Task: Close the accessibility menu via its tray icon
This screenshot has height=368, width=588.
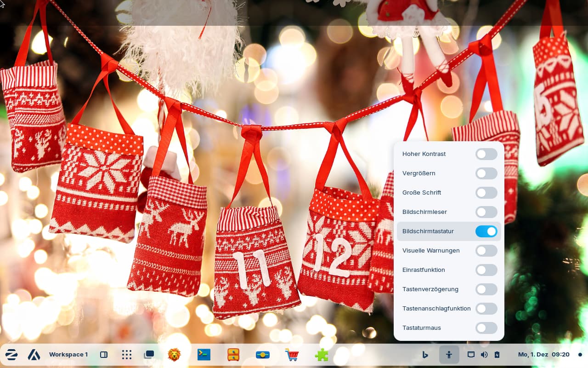Action: (449, 355)
